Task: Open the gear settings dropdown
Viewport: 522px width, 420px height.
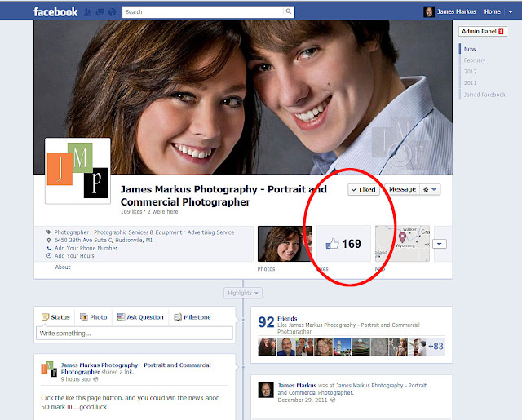Action: (x=430, y=189)
